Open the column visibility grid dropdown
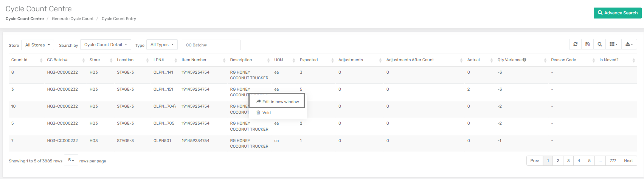This screenshot has width=644, height=179. pos(613,44)
